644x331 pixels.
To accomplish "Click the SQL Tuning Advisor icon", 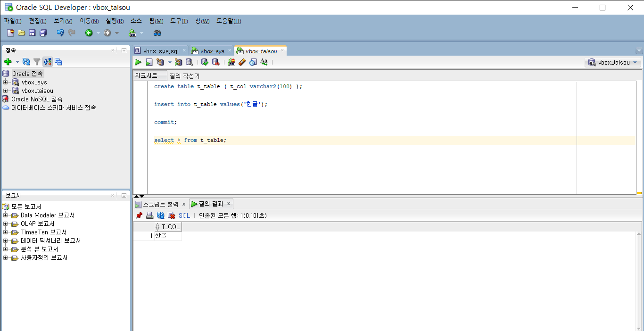I will 189,62.
